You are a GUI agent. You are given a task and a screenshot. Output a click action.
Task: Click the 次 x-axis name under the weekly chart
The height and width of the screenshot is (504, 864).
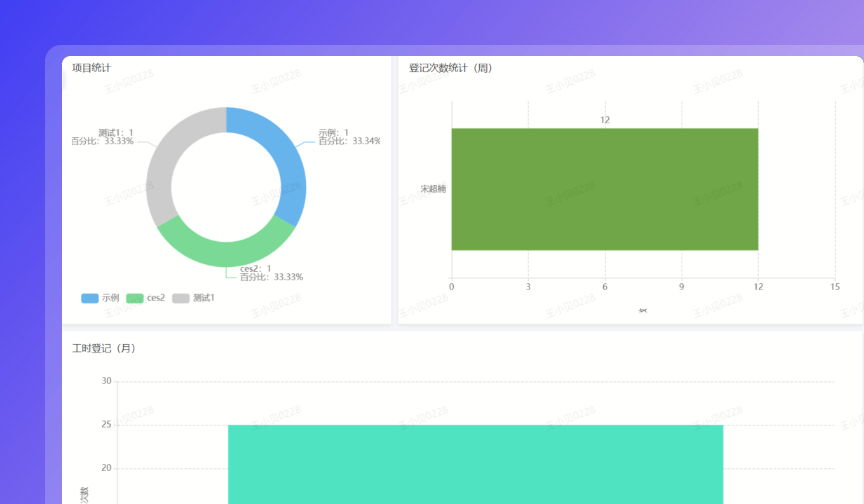[643, 311]
